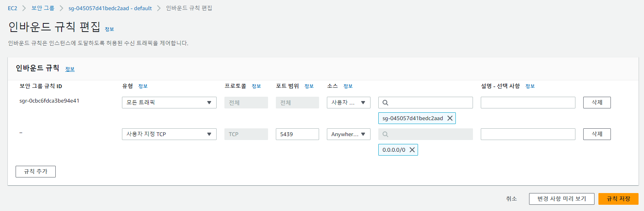Open 정보 link next to 설명 column
This screenshot has height=211, width=644.
(530, 86)
